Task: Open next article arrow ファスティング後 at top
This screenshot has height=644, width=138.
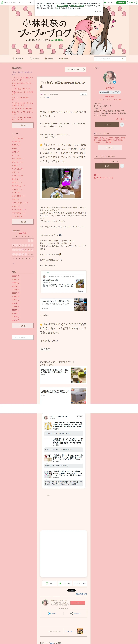Action: (x=75, y=70)
